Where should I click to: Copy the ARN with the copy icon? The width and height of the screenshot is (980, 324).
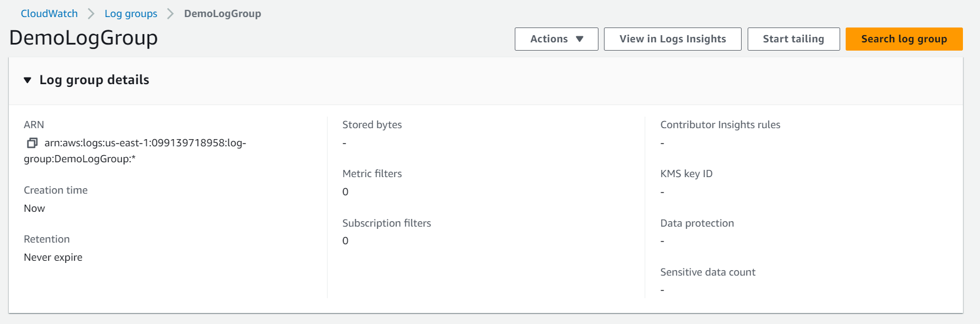32,143
